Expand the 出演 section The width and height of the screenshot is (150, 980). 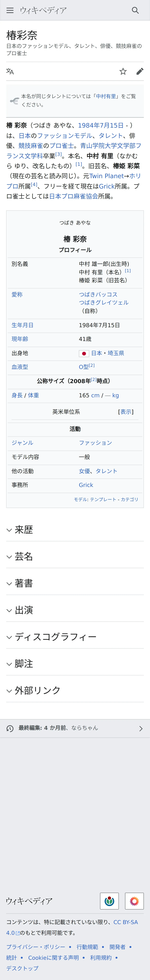[x=24, y=610]
